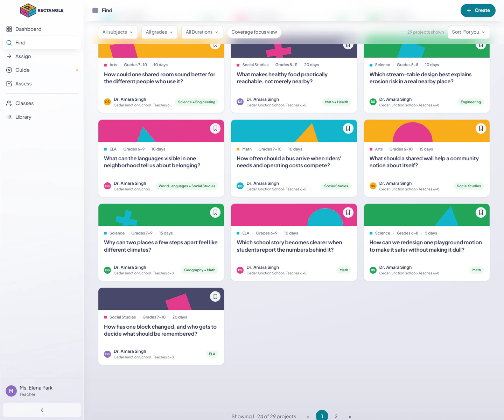Viewport: 504px width, 420px height.
Task: Click the pink banner thumbnail on languages project
Action: coord(161,131)
